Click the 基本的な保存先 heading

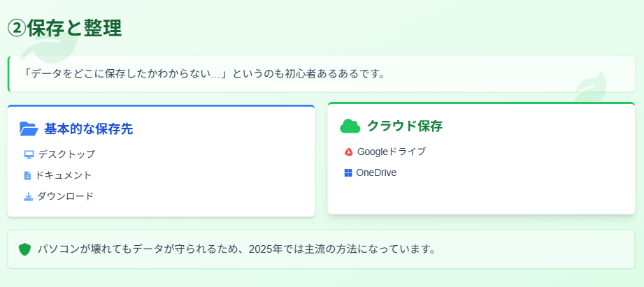[x=89, y=128]
